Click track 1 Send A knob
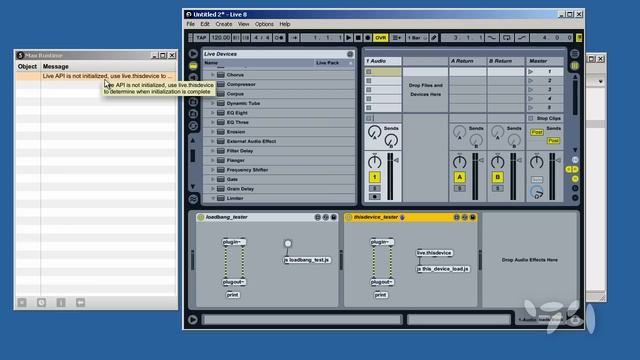This screenshot has width=640, height=360. tap(374, 132)
